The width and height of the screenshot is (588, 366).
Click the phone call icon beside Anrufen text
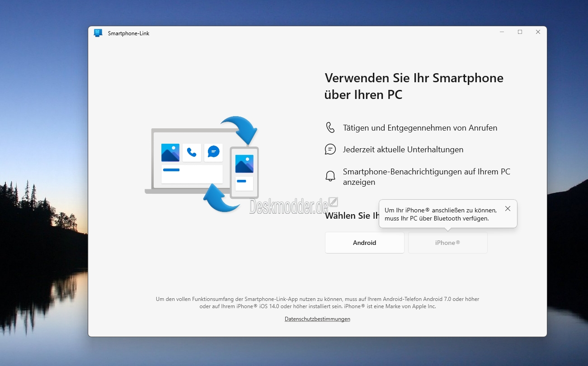[x=330, y=127]
